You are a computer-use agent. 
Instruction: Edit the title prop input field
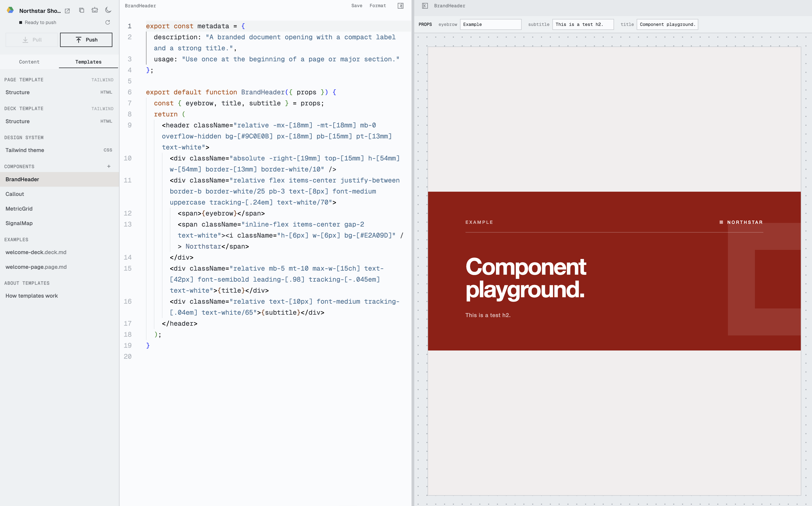click(x=667, y=24)
